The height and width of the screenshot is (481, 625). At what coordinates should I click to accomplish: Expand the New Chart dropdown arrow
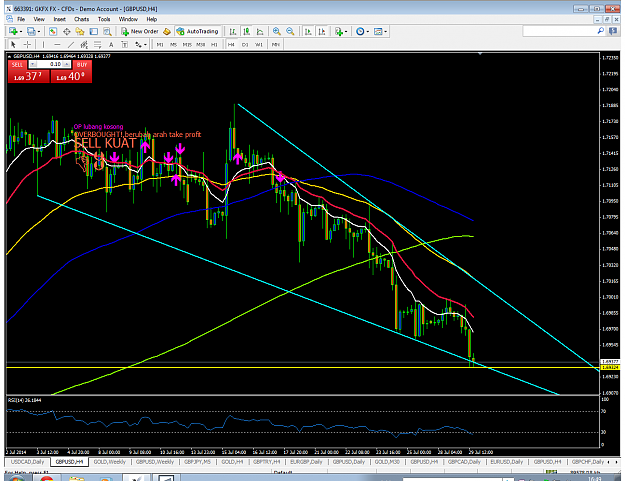click(x=21, y=32)
